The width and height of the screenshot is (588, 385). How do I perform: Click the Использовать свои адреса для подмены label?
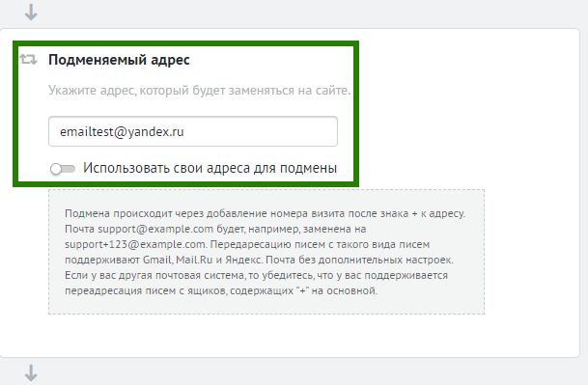[210, 168]
